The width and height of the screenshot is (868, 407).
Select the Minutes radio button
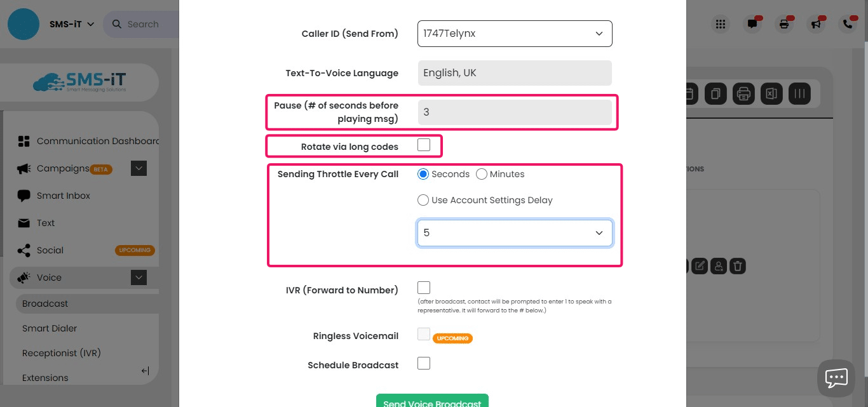[x=482, y=174]
